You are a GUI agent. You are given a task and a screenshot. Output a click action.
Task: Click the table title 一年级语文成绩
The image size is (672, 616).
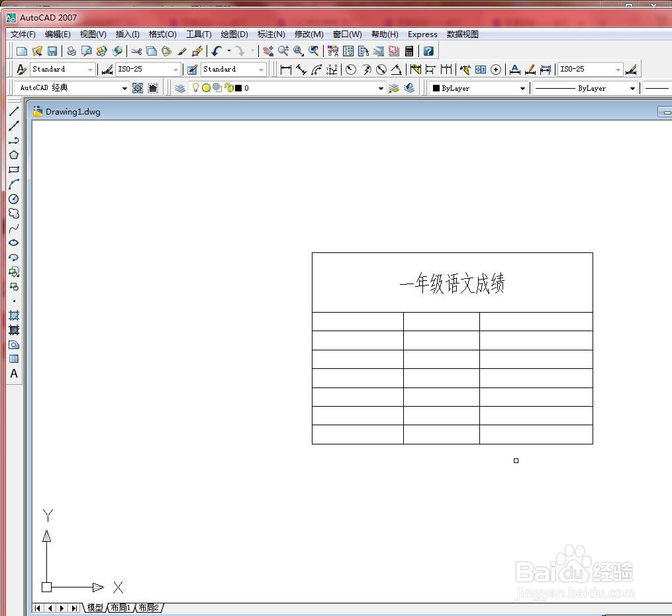452,283
